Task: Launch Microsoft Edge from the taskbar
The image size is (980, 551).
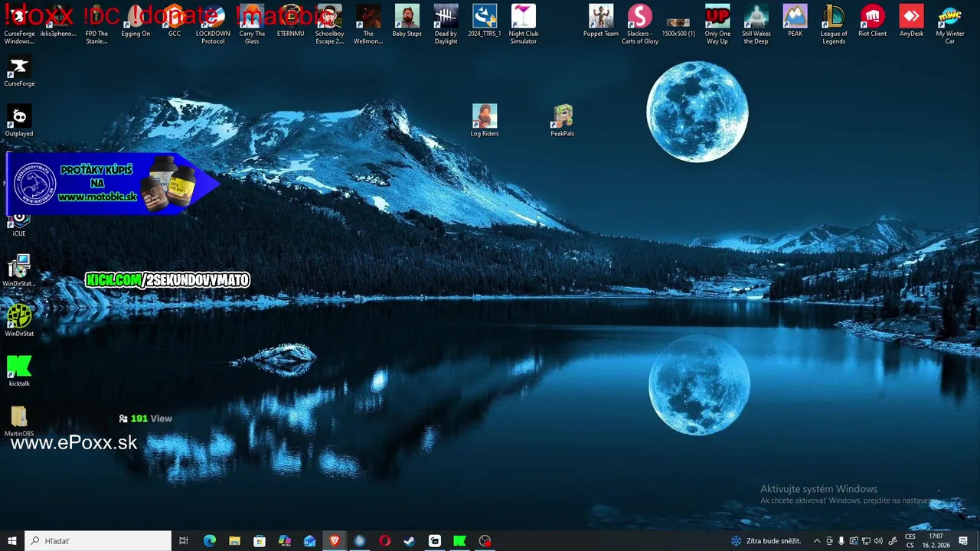Action: pos(210,541)
